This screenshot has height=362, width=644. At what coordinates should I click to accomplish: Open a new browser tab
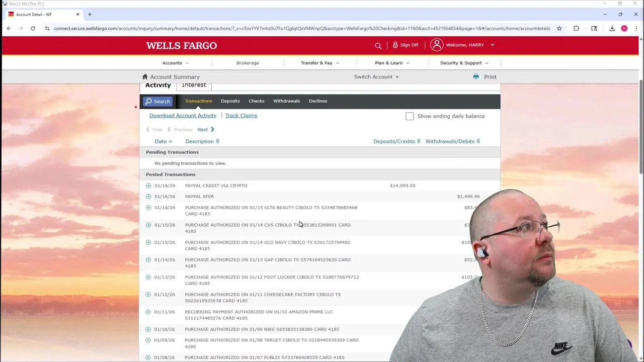click(90, 14)
